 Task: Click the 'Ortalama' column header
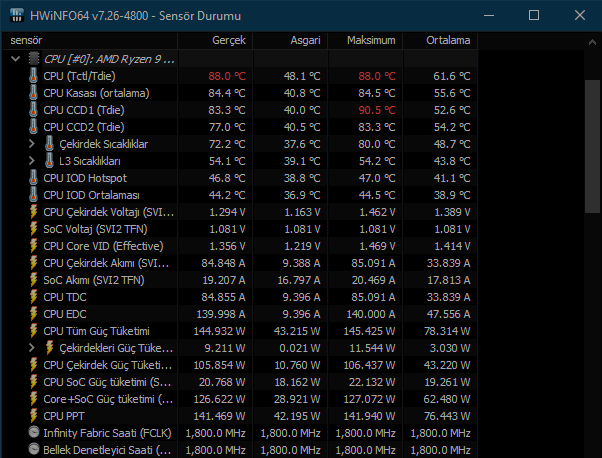pos(440,40)
